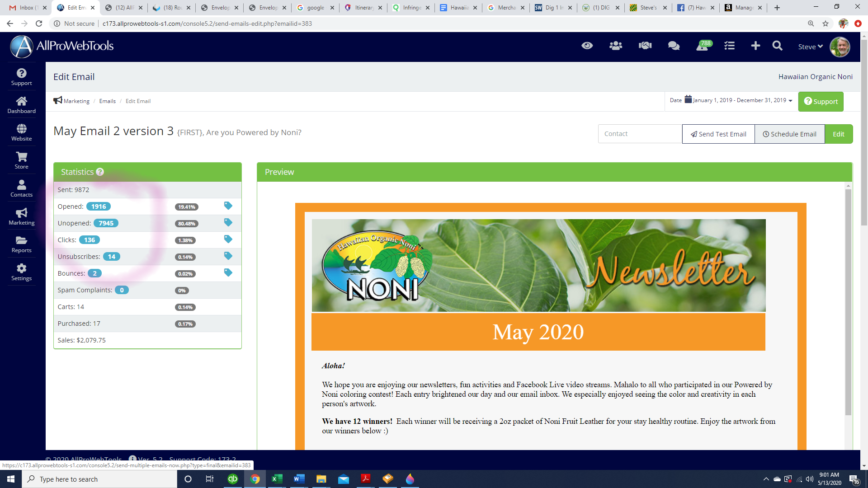Open notifications bell with 788 badge
The height and width of the screenshot is (488, 868).
click(x=703, y=46)
